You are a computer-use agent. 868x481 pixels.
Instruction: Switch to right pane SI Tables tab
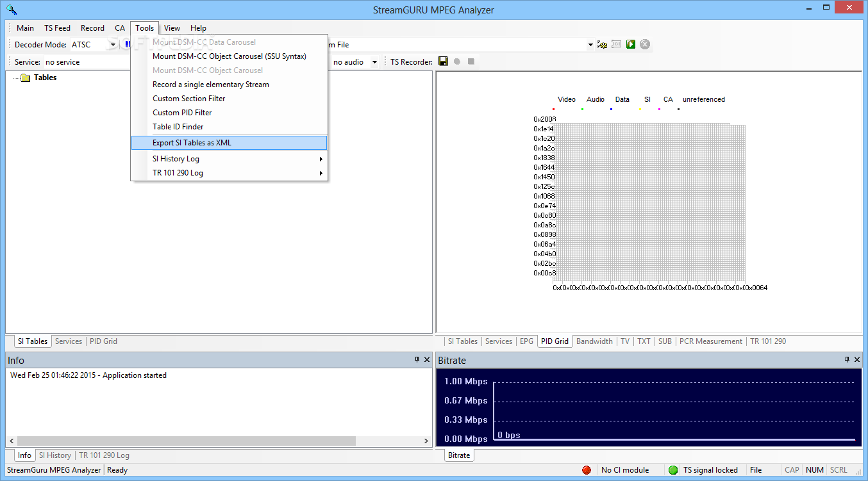tap(462, 341)
